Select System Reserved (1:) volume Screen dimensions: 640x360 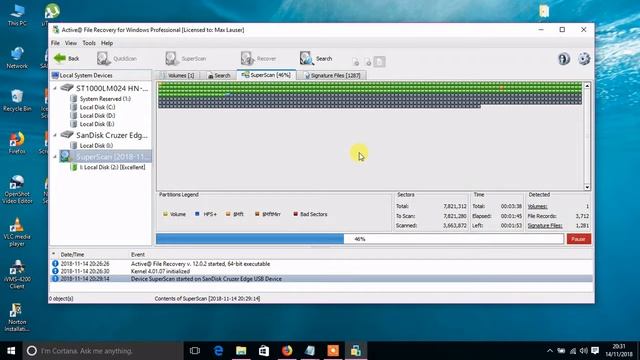click(x=105, y=99)
